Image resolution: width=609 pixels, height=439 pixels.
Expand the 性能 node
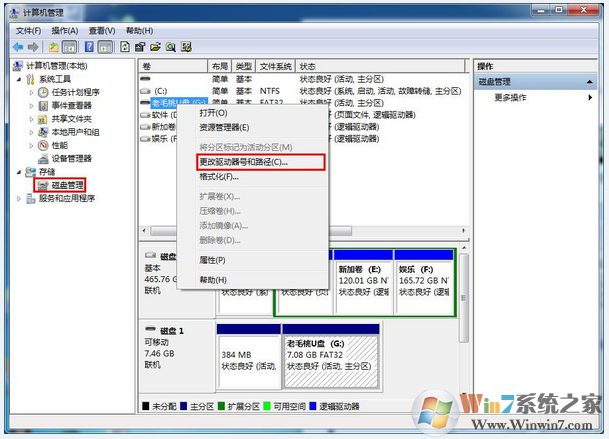coord(31,146)
